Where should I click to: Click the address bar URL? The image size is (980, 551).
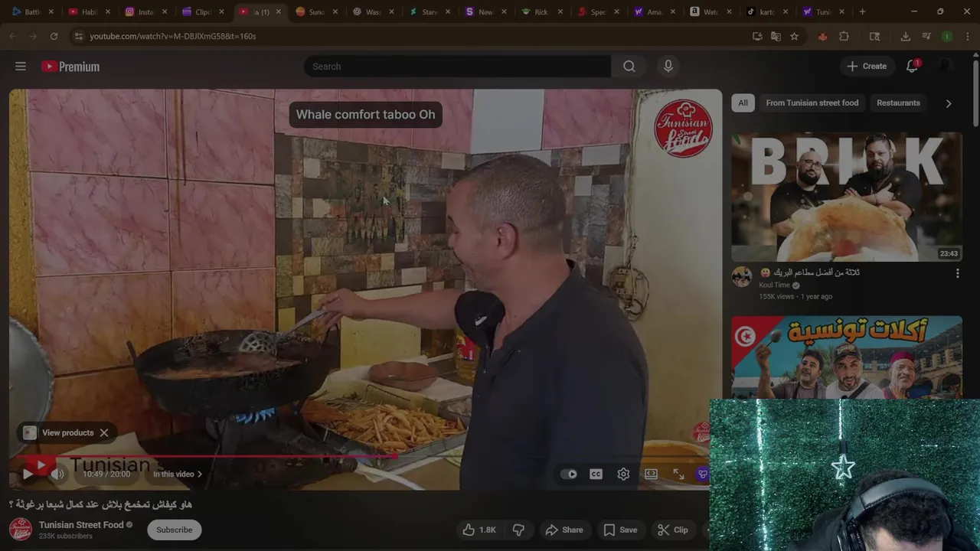(173, 36)
